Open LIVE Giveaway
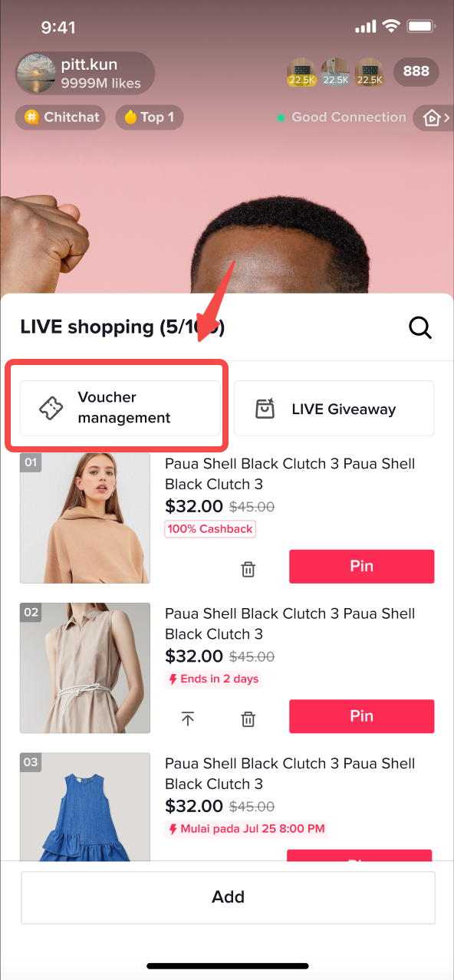 334,408
